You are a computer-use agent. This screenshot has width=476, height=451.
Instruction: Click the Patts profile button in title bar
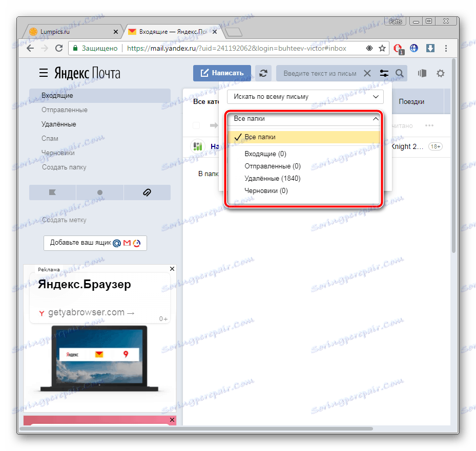pos(395,21)
